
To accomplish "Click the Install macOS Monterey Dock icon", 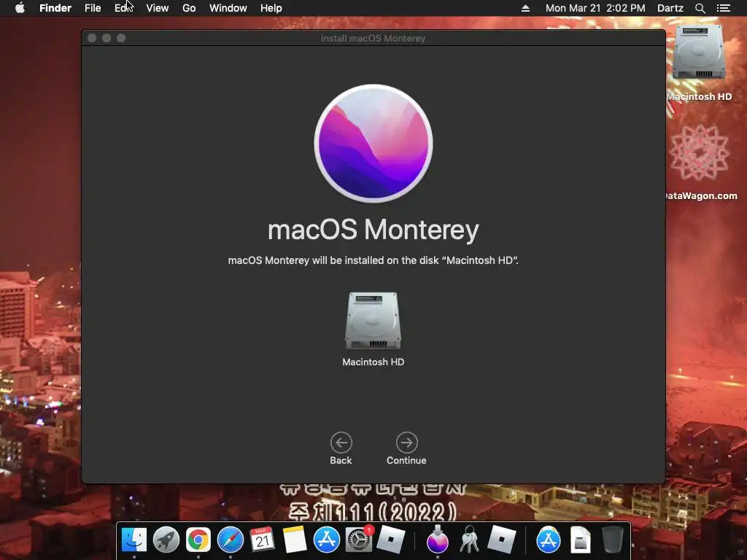I will [438, 540].
